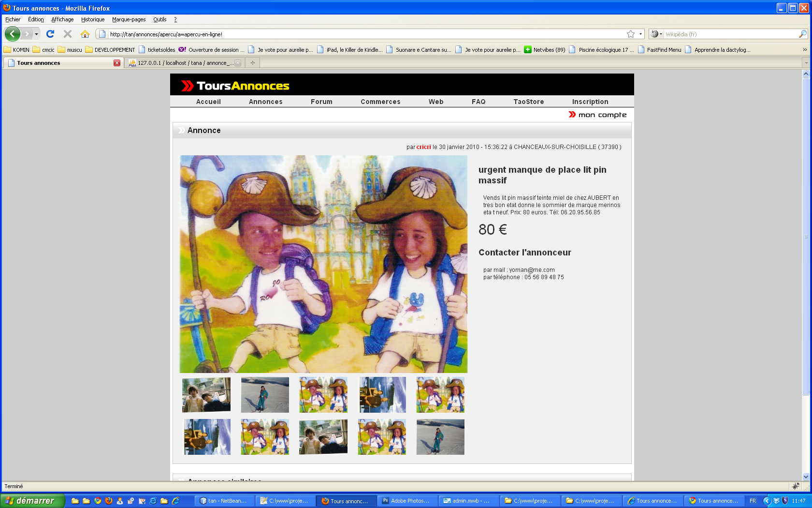The width and height of the screenshot is (812, 508).
Task: Open the list all tabs dropdown
Action: click(806, 63)
